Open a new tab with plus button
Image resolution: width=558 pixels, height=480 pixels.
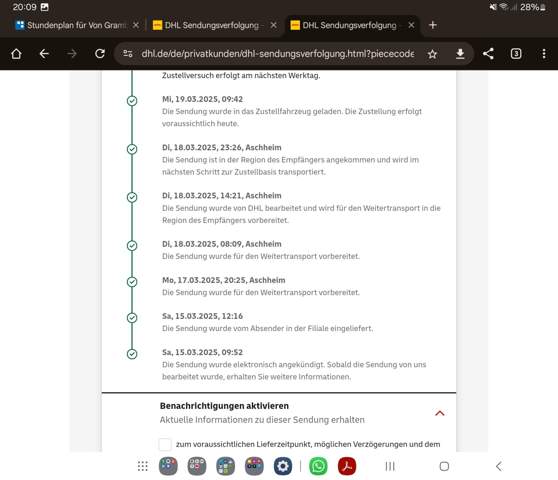point(433,25)
